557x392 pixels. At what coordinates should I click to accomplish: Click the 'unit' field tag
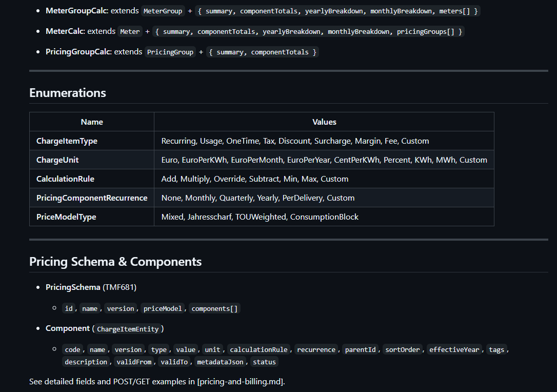[x=212, y=350]
